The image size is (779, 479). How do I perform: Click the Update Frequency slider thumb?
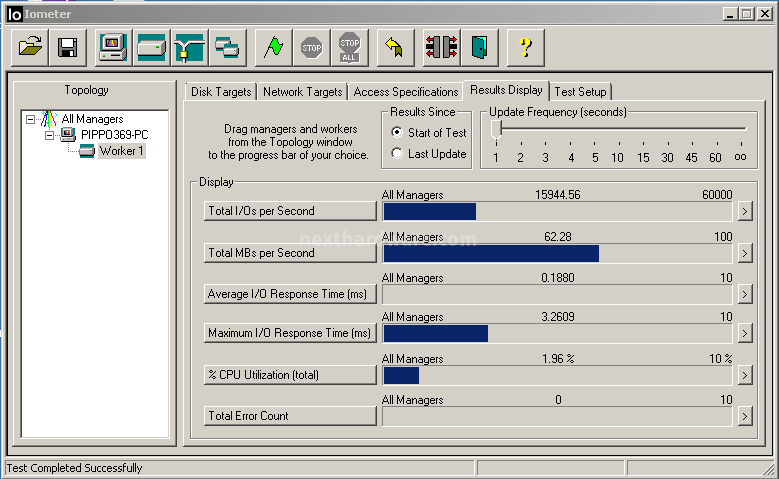[496, 130]
